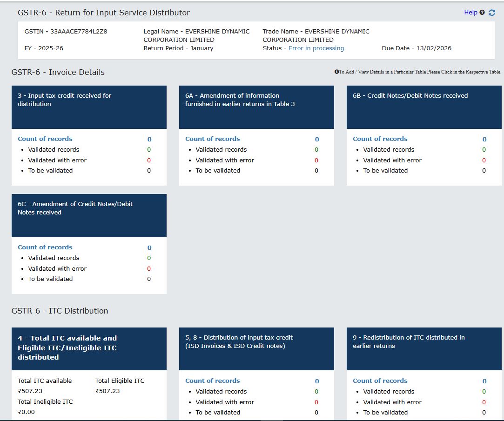The image size is (504, 421).
Task: Click 'Validated with error' in table 3 card
Action: [57, 160]
